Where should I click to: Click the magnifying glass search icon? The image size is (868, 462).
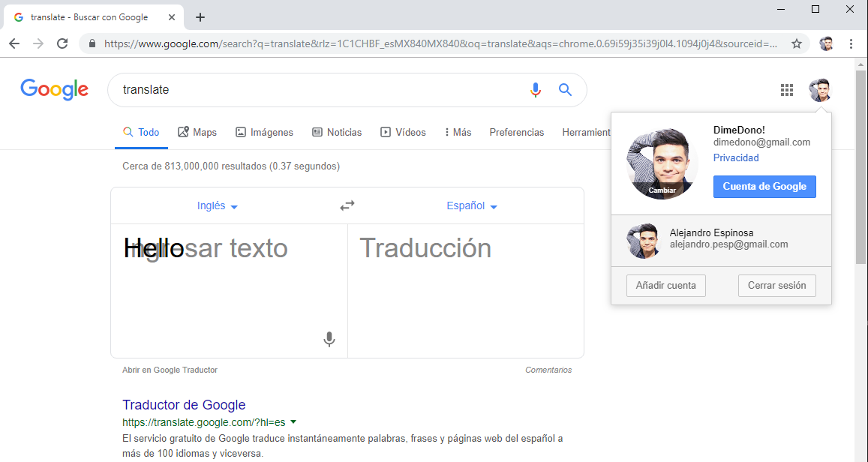(565, 89)
